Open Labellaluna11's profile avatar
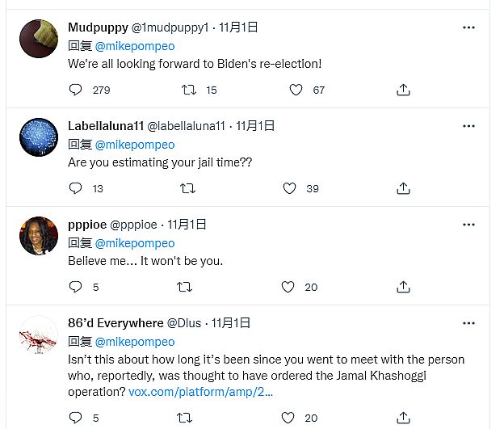The width and height of the screenshot is (504, 429). click(x=38, y=137)
